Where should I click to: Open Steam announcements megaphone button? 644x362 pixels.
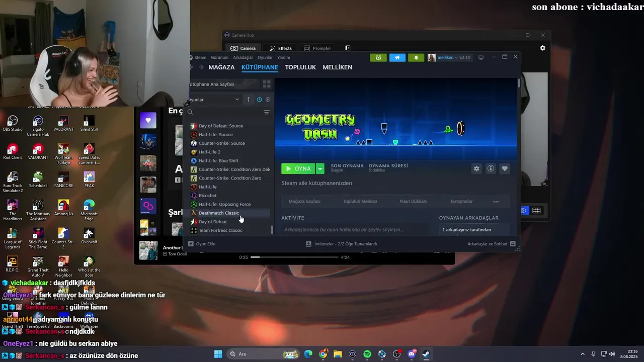397,57
